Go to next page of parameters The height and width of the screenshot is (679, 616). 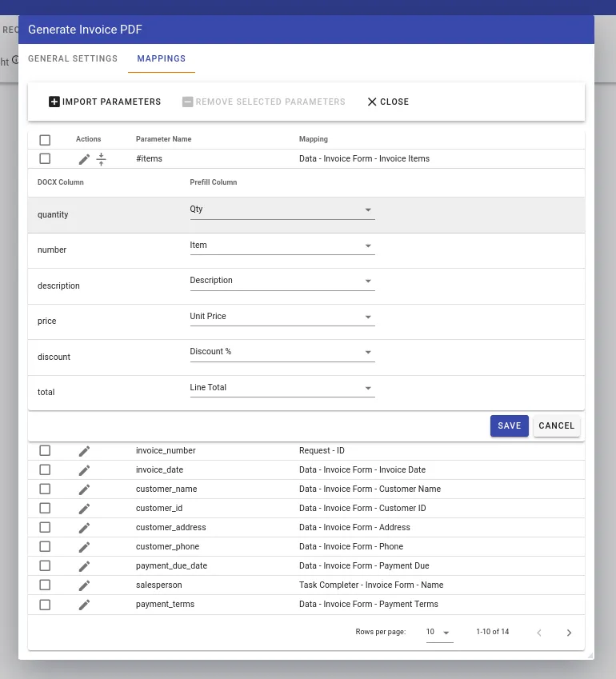click(x=569, y=633)
